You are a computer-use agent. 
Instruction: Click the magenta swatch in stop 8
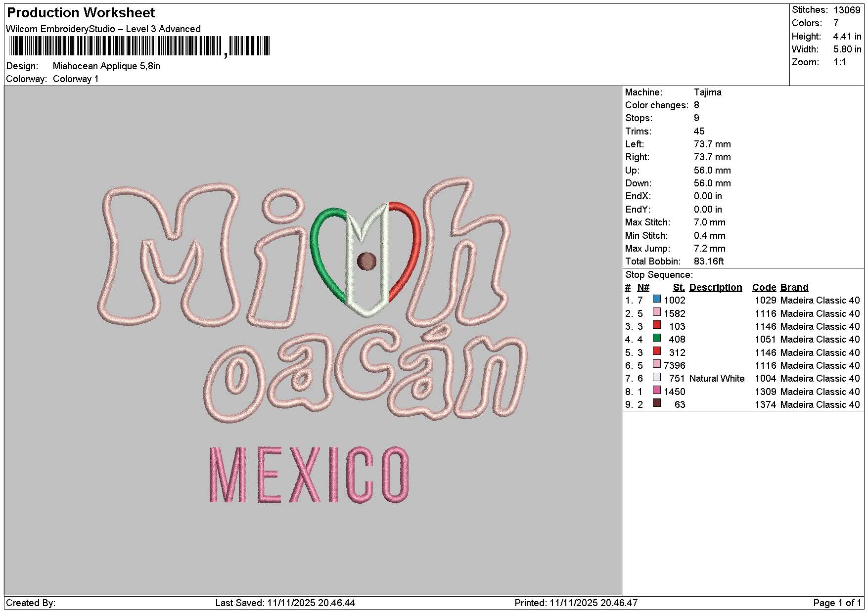tap(657, 391)
